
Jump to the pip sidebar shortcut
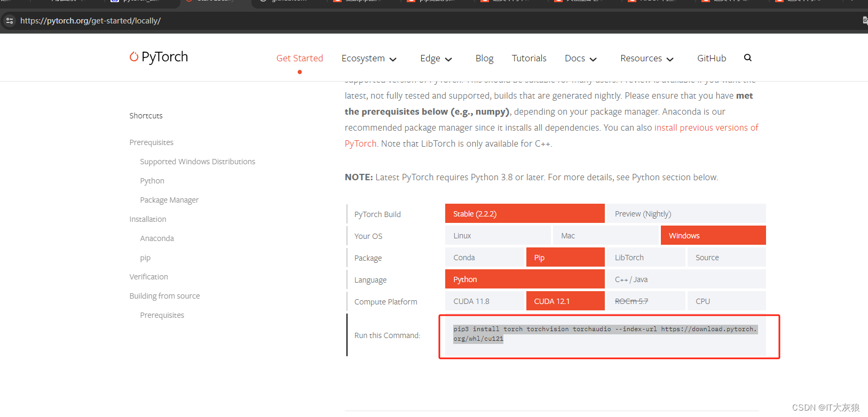pos(145,258)
